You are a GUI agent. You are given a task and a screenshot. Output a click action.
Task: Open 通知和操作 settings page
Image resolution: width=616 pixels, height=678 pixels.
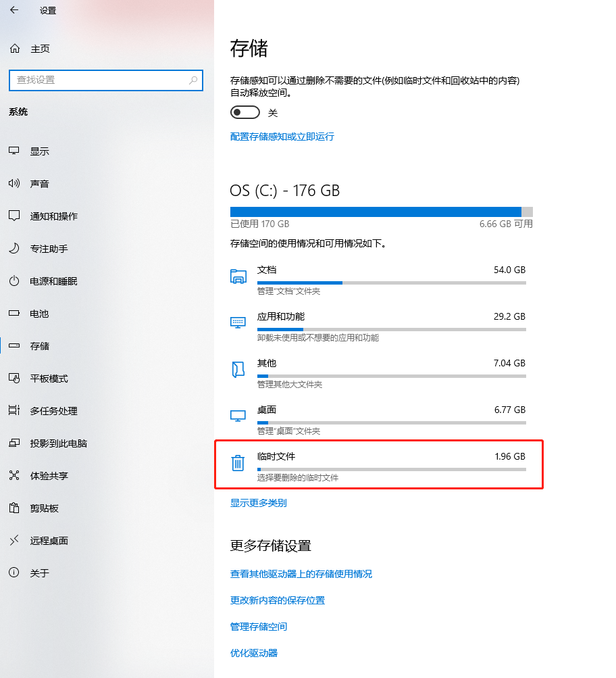click(x=54, y=216)
